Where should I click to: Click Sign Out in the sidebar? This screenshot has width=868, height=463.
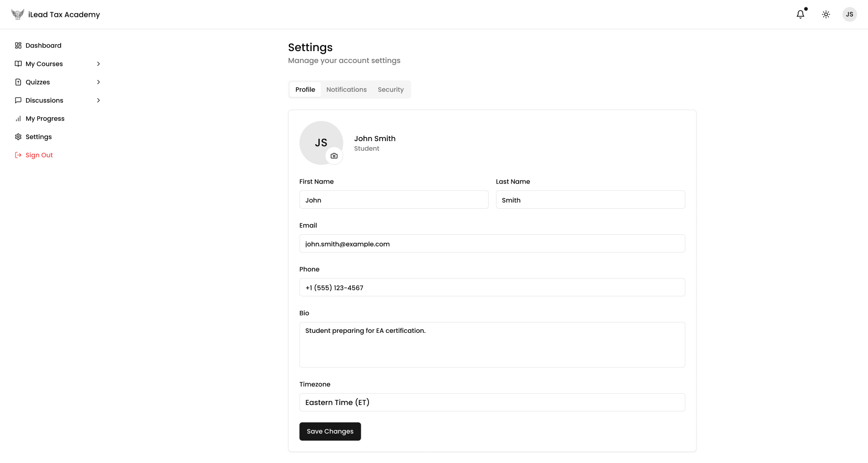click(39, 155)
